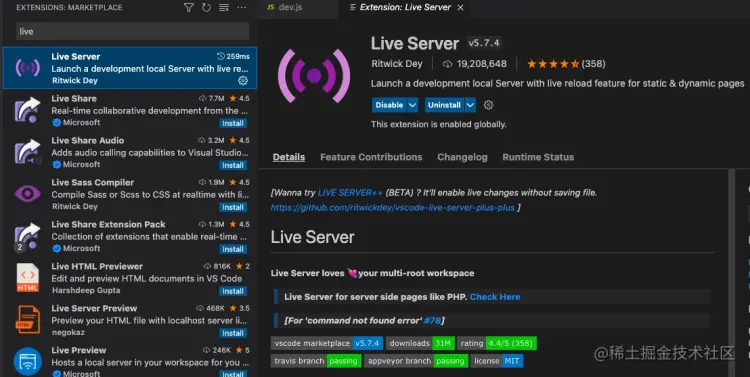Click the Live Preview blue browser icon
This screenshot has width=750, height=377.
tap(27, 362)
